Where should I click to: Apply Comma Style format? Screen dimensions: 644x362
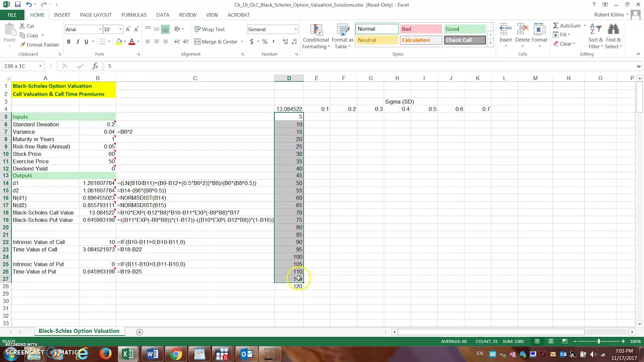pyautogui.click(x=273, y=42)
